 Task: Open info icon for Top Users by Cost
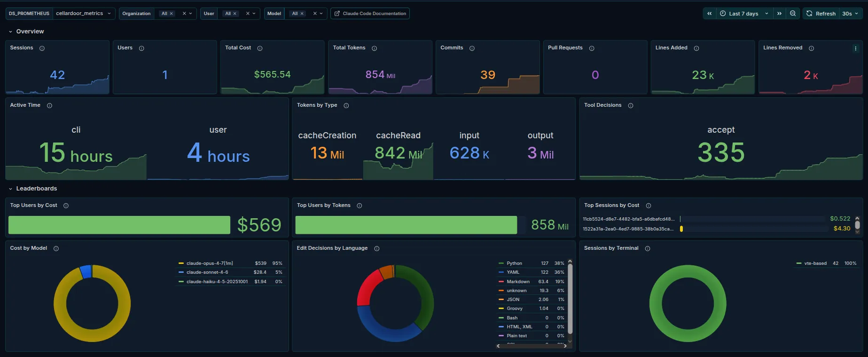pos(66,206)
